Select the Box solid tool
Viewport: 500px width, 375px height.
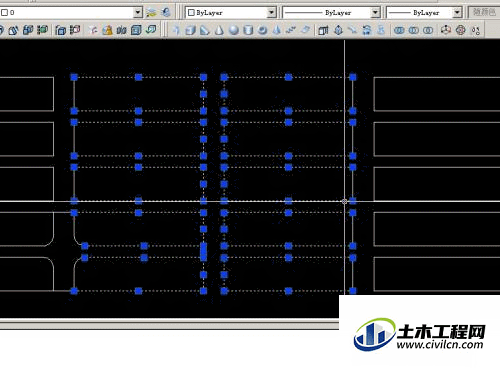(x=190, y=30)
